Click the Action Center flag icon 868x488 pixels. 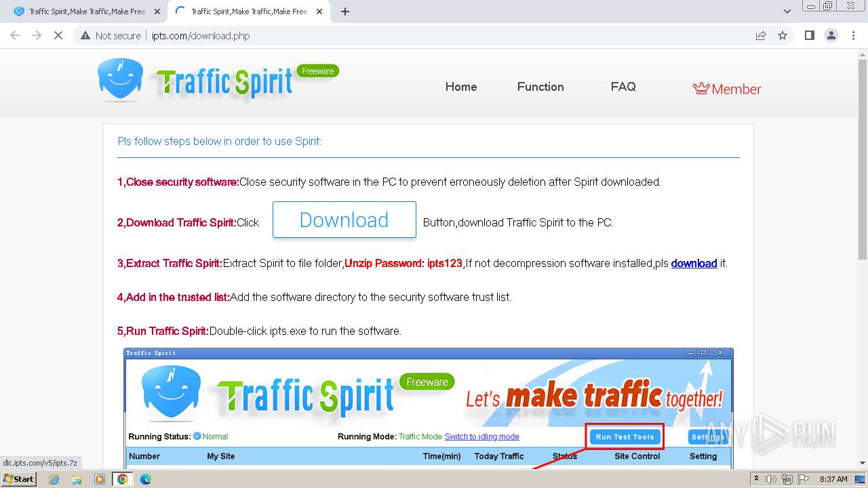[804, 479]
